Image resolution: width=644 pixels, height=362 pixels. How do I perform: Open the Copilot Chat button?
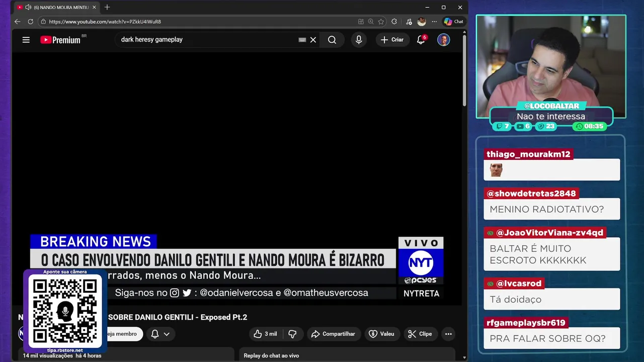pos(453,22)
